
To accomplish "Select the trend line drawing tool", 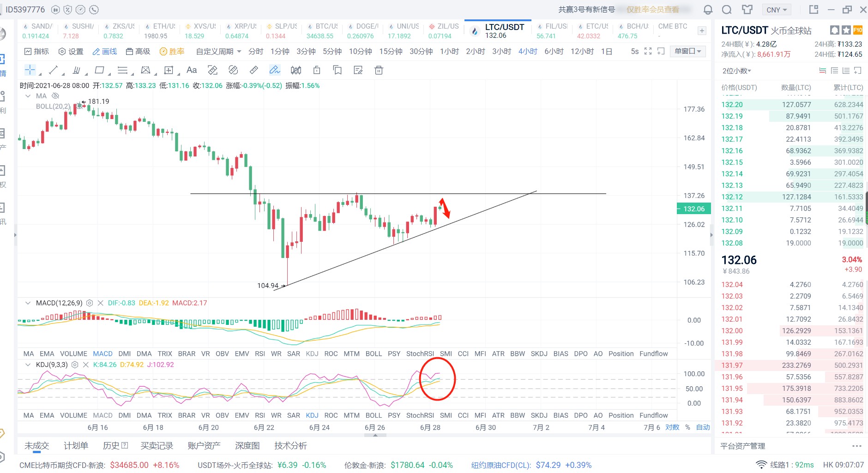I will tap(53, 70).
